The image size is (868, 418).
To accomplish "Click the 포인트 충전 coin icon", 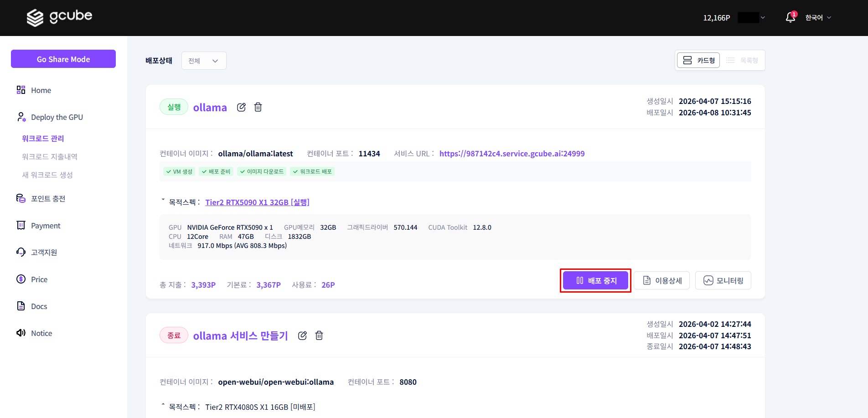I will [21, 198].
